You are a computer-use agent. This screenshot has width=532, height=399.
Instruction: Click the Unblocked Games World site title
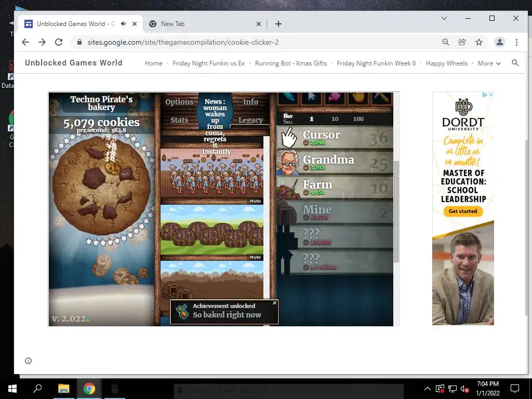point(74,63)
